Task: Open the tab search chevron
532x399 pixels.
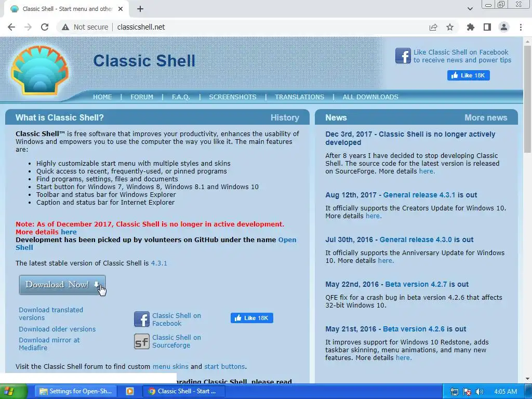Action: (x=470, y=9)
